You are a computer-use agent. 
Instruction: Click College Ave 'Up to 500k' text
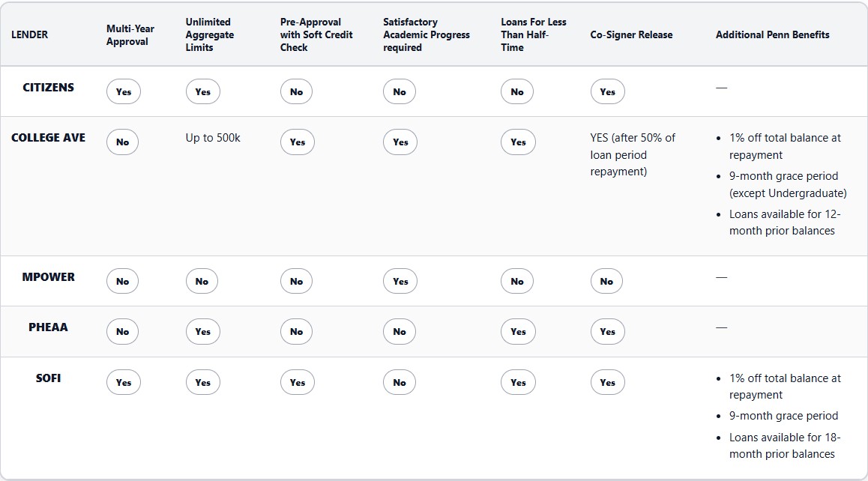pyautogui.click(x=213, y=138)
